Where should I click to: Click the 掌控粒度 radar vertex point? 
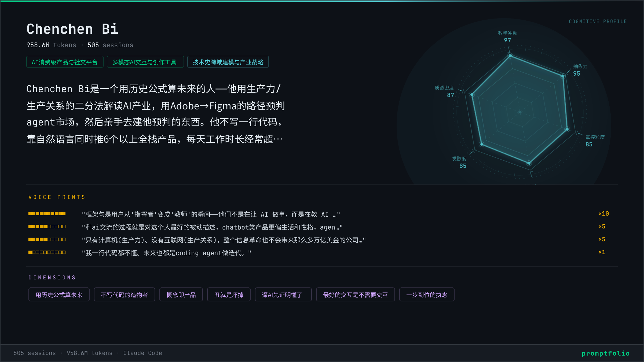(x=567, y=129)
